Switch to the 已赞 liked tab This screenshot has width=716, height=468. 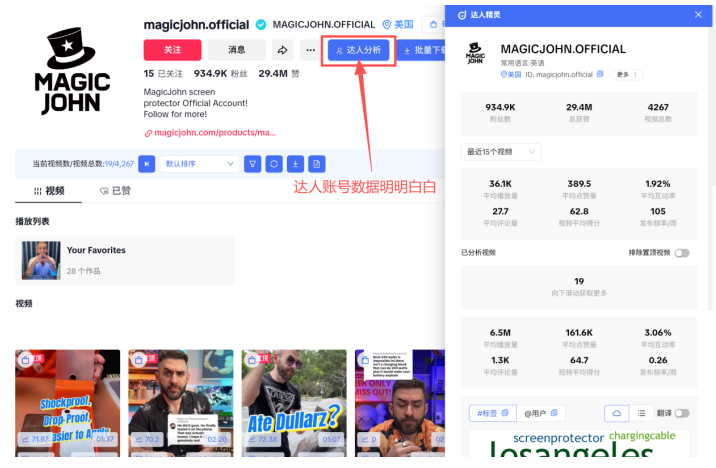(x=116, y=191)
